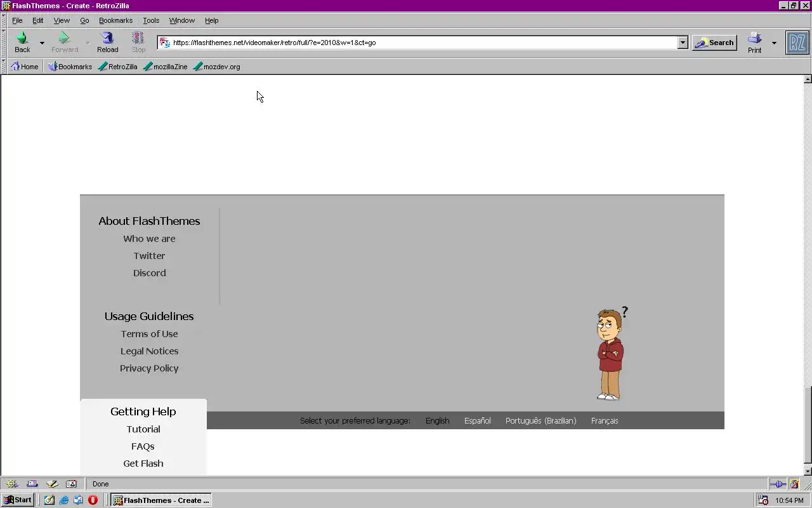Click the vertical scrollbar down arrow
The height and width of the screenshot is (508, 812).
click(x=808, y=471)
